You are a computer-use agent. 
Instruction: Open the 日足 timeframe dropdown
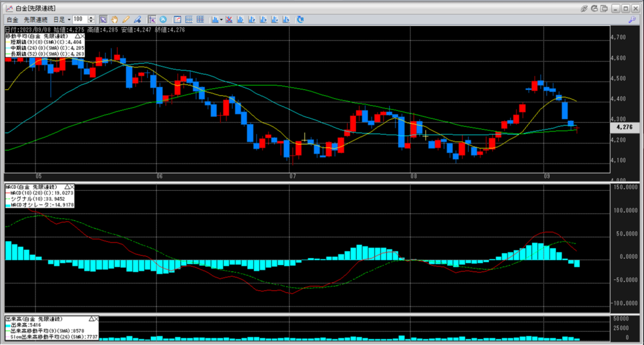pos(69,20)
